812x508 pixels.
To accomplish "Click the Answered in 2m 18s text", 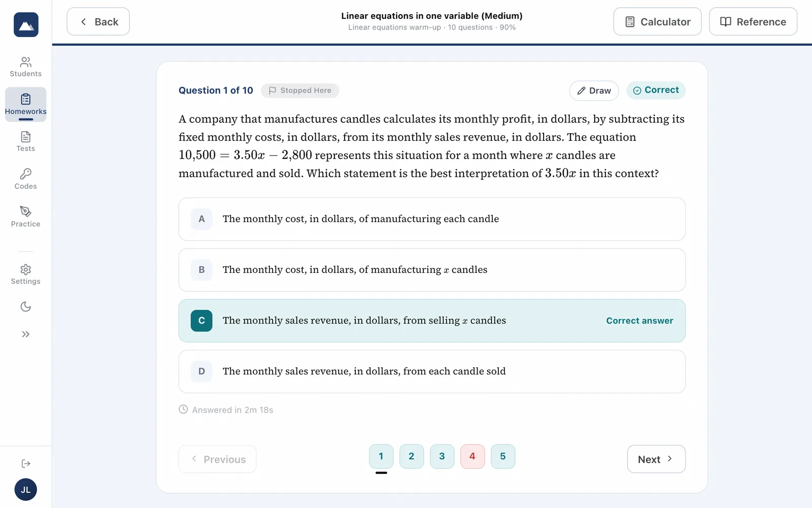I will pyautogui.click(x=232, y=410).
